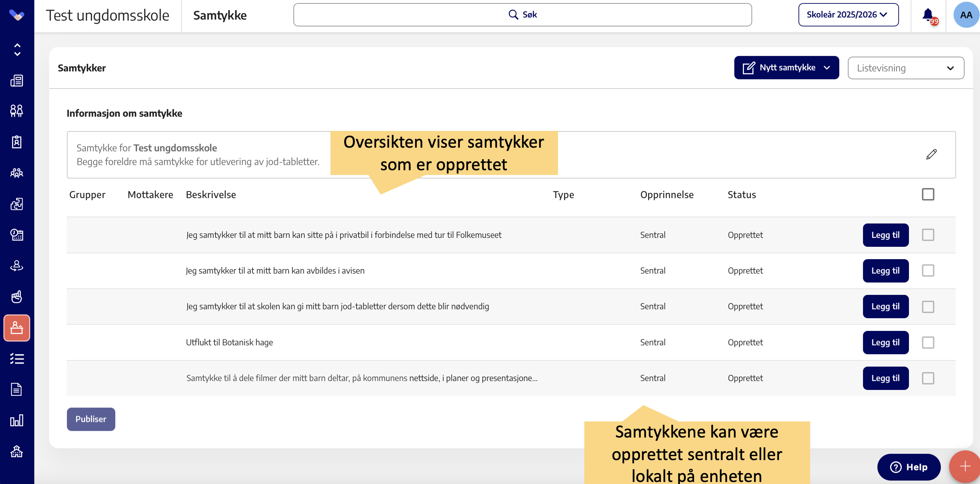Image resolution: width=980 pixels, height=484 pixels.
Task: Click Legg til for the Folkemuseet privatbil consent
Action: click(x=886, y=235)
